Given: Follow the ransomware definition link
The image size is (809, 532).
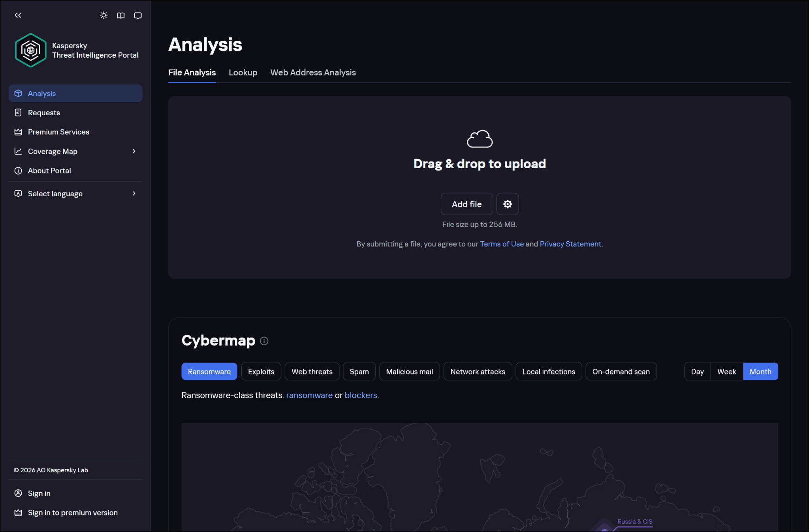Looking at the screenshot, I should (x=309, y=395).
